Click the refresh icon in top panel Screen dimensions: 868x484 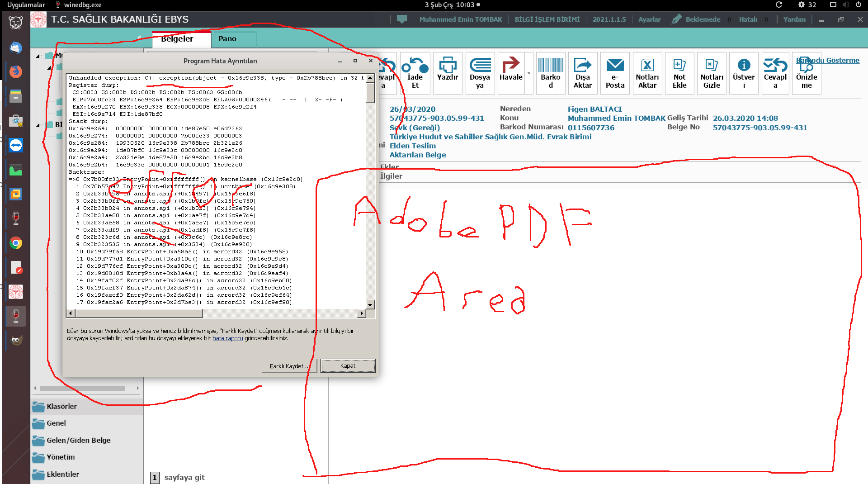click(x=779, y=5)
